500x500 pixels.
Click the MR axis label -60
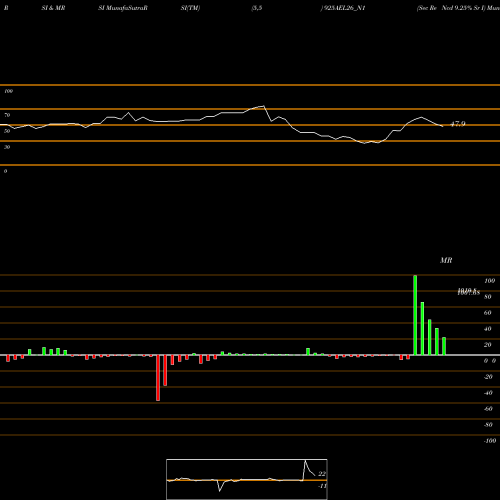coord(488,409)
